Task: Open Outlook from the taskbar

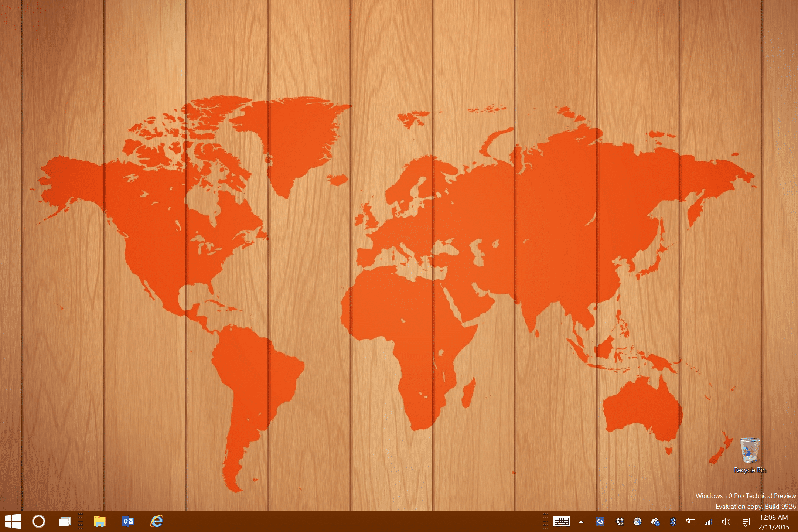Action: tap(128, 521)
